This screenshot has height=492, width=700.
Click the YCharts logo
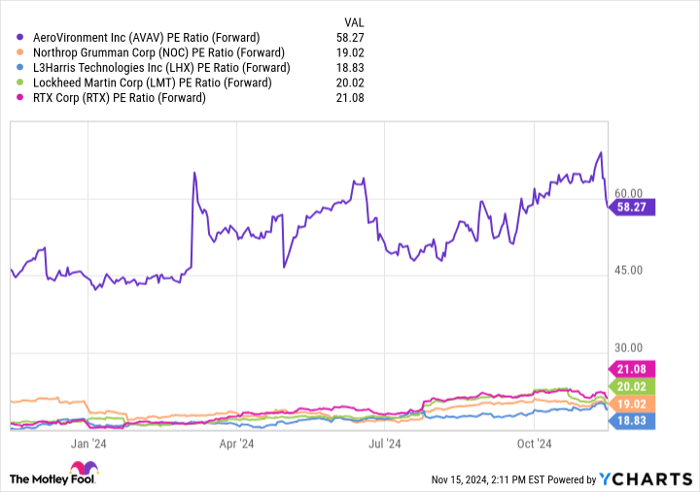click(x=646, y=479)
